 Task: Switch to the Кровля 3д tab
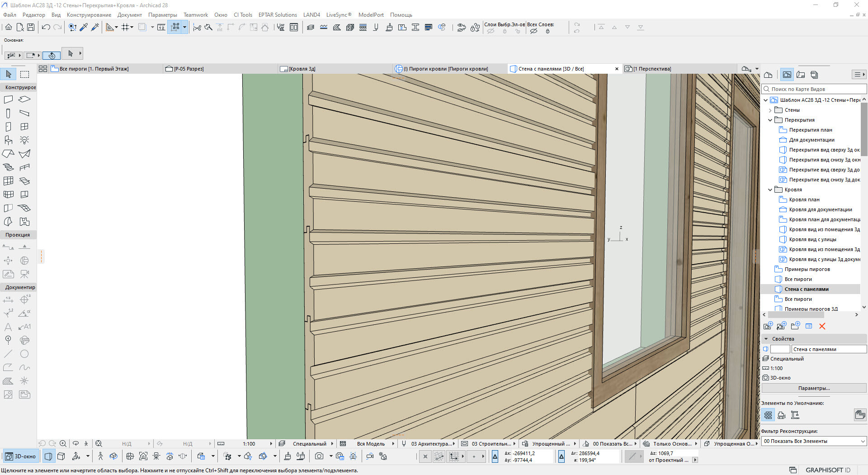coord(302,69)
